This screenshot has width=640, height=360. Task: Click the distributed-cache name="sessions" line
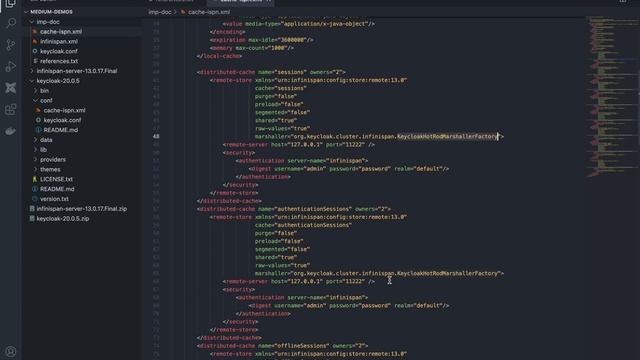tap(271, 72)
